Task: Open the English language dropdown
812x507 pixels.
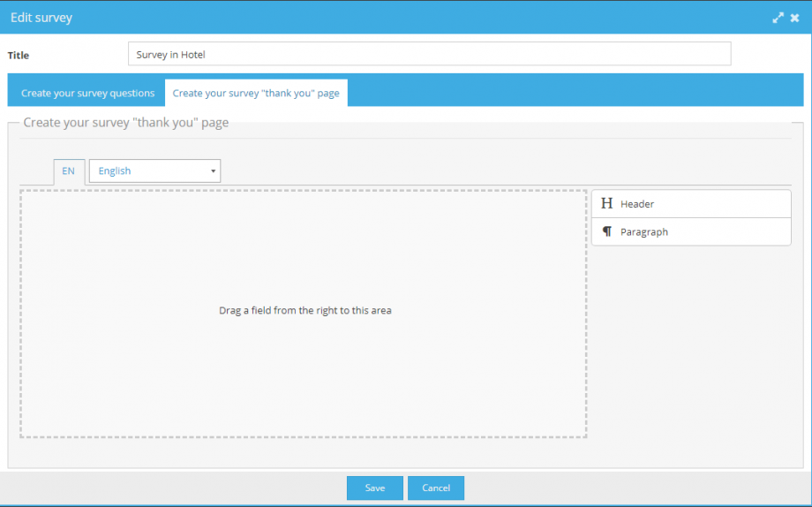Action: tap(154, 171)
